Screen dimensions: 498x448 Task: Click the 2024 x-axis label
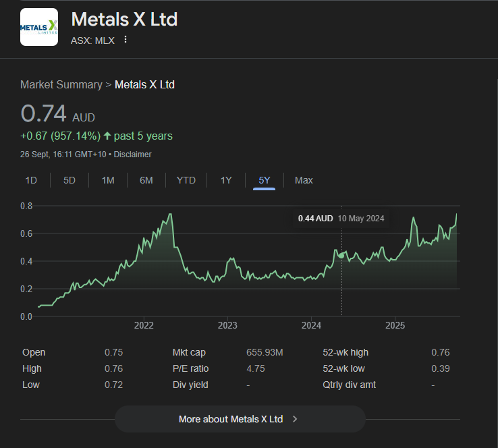tap(311, 325)
